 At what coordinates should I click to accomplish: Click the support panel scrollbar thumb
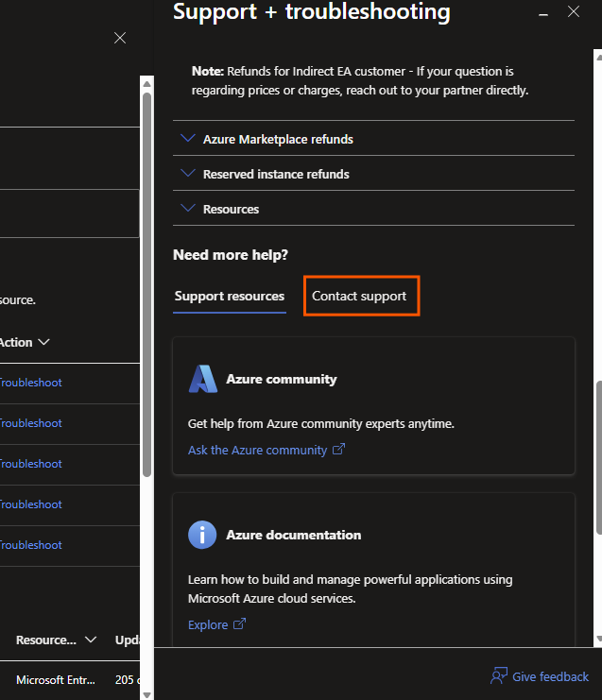coord(599,457)
